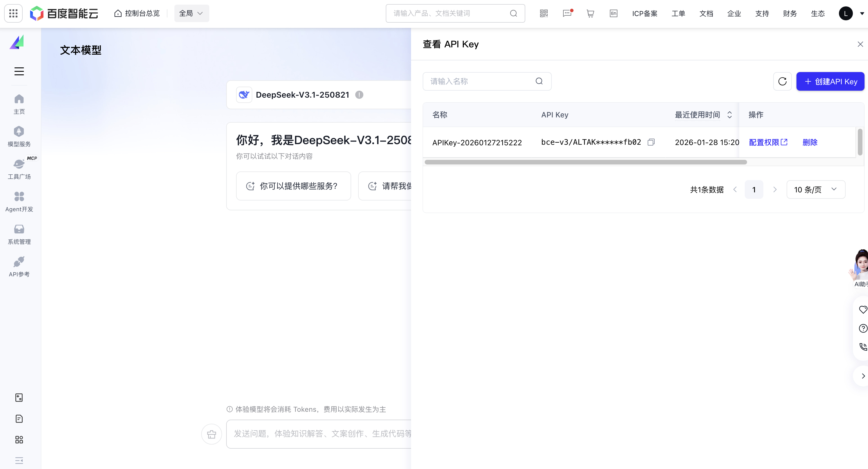Screen dimensions: 868x469
Task: Open 文档 in the top navigation
Action: point(706,13)
